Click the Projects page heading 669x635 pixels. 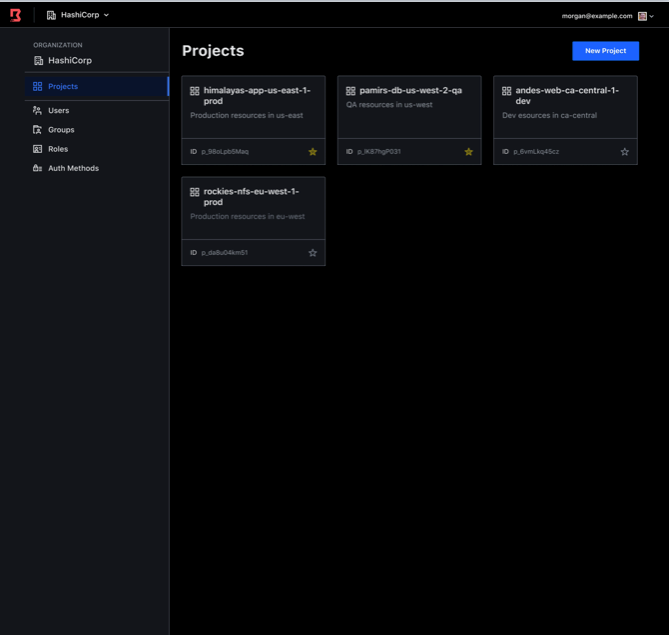[213, 51]
